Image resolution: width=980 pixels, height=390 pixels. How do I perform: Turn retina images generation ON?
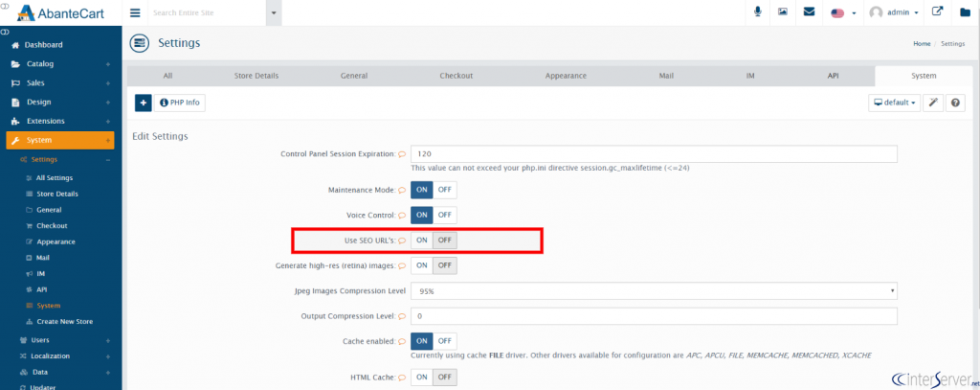pos(422,266)
